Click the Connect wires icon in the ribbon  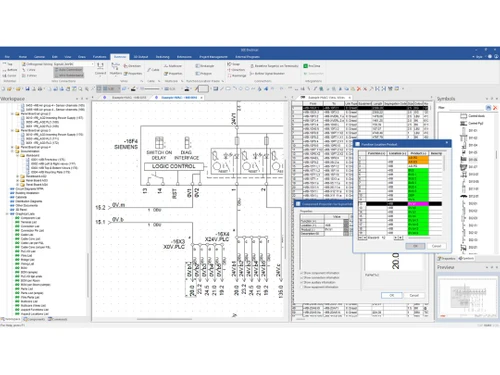(x=100, y=68)
